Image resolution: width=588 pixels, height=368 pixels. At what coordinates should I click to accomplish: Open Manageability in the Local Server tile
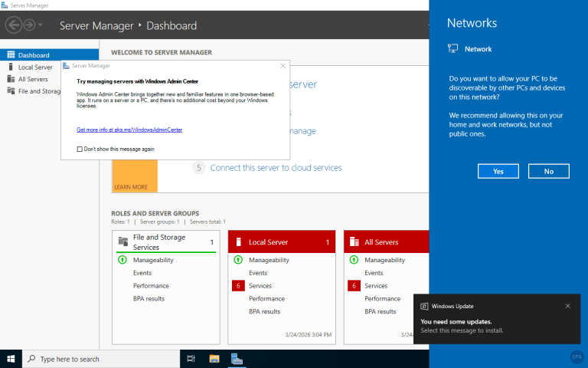(x=269, y=260)
